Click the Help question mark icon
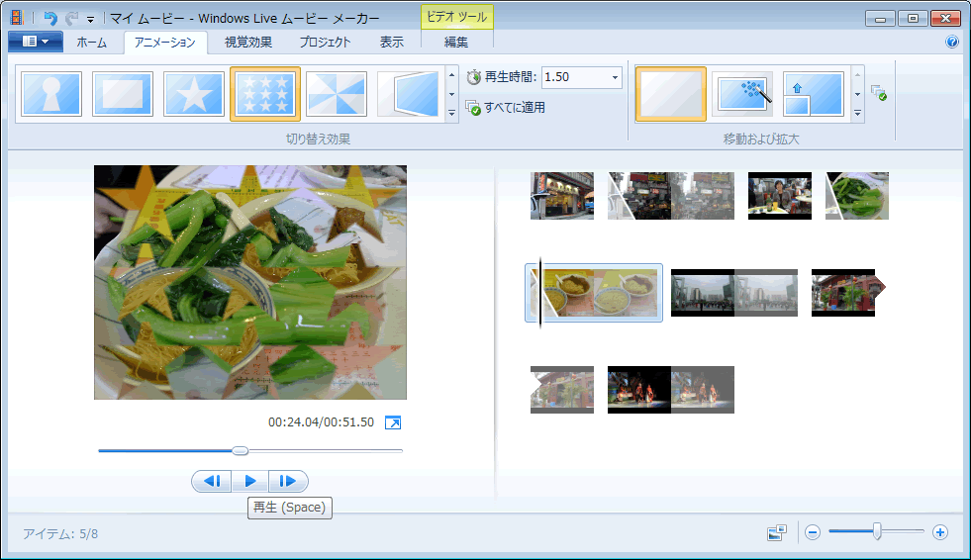 (952, 43)
